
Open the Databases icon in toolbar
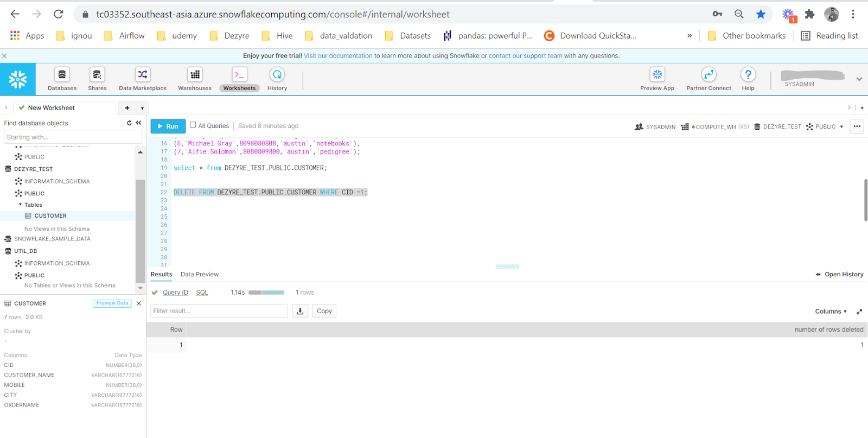tap(62, 75)
